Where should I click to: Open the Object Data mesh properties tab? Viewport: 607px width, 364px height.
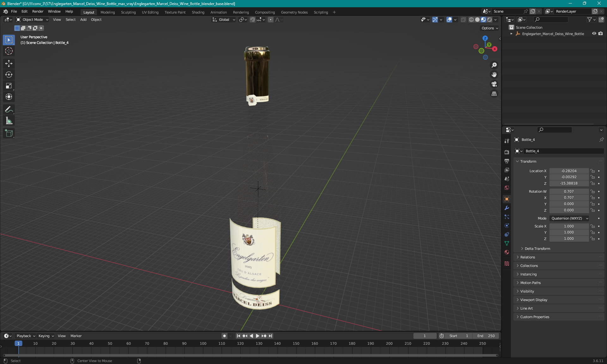click(x=507, y=243)
